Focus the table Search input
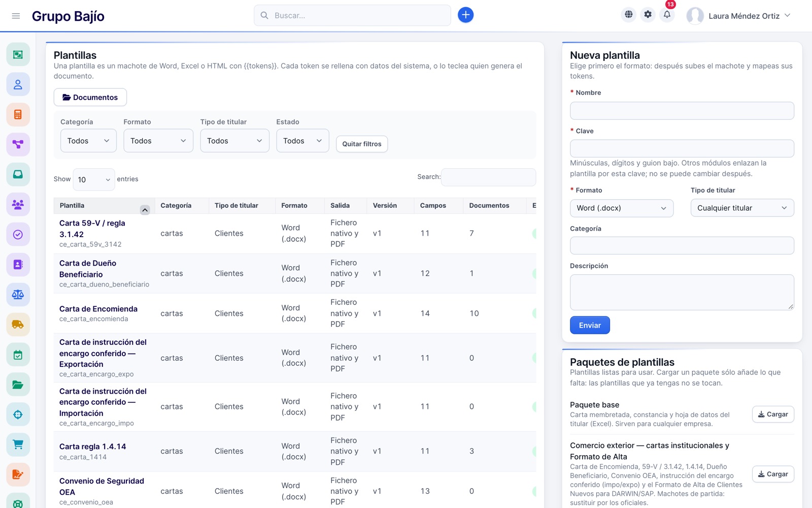This screenshot has width=812, height=508. tap(488, 177)
